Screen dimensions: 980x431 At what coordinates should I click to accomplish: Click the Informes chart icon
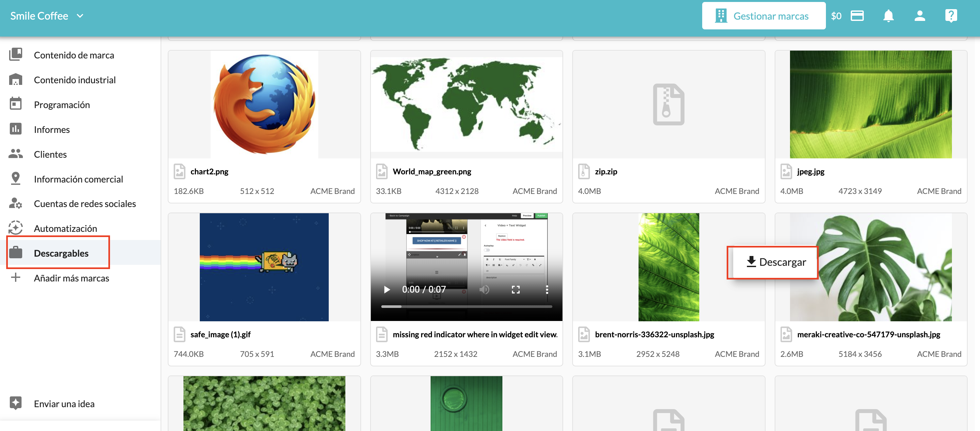click(x=16, y=129)
